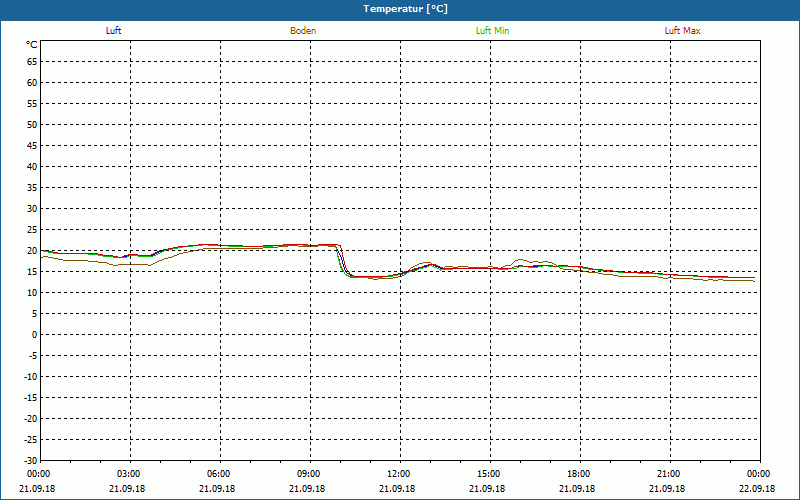Click the 45 y-axis label
Viewport: 800px width, 500px height.
[x=32, y=145]
